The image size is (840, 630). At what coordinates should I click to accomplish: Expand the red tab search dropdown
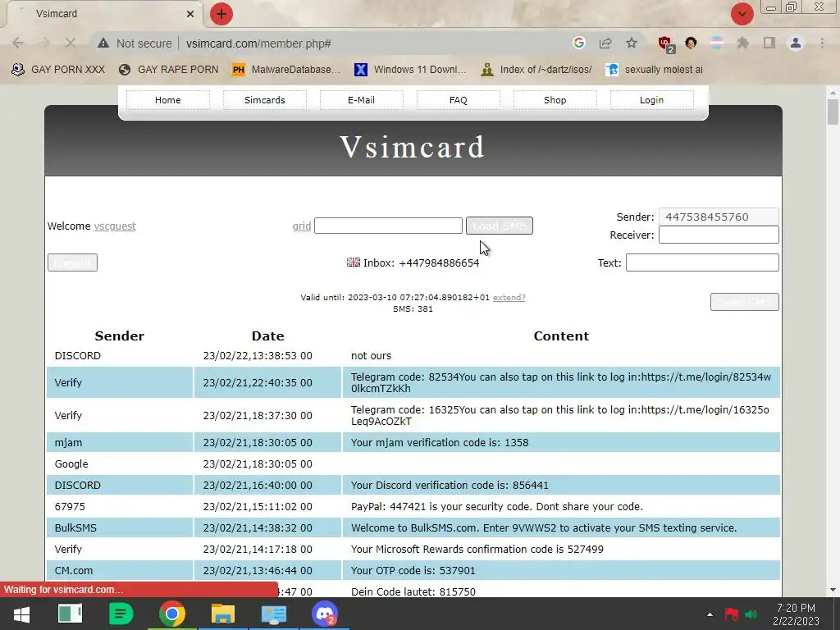coord(742,14)
